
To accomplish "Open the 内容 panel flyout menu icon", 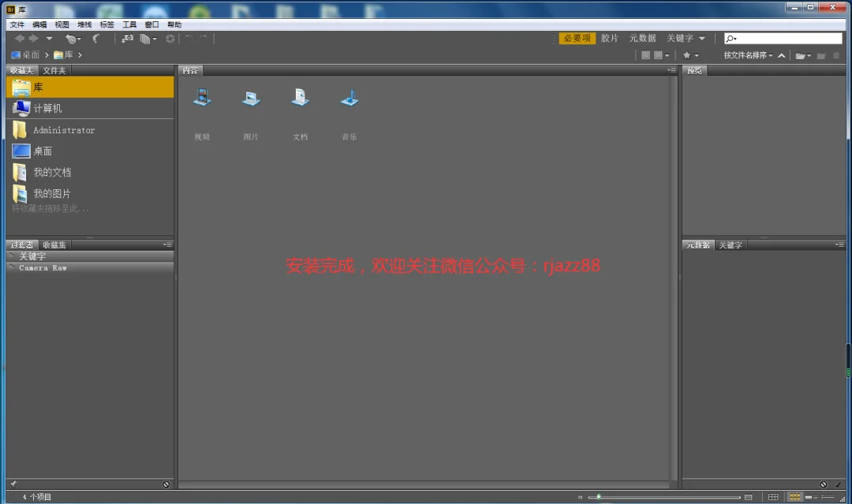I will pyautogui.click(x=671, y=70).
